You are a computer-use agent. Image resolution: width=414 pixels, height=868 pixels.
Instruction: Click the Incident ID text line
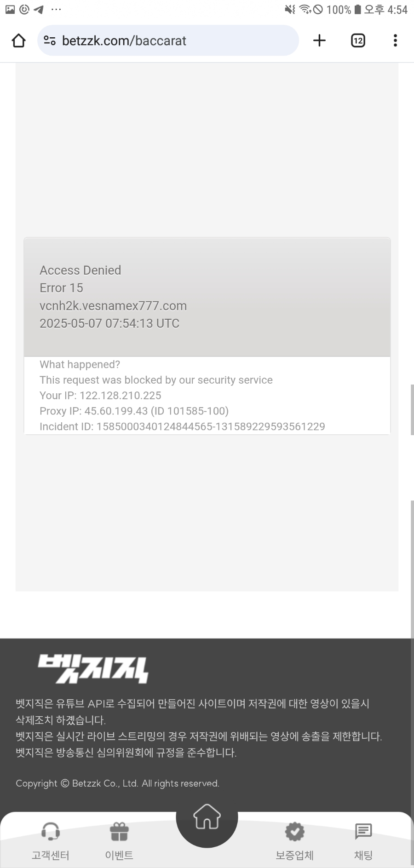(x=182, y=426)
